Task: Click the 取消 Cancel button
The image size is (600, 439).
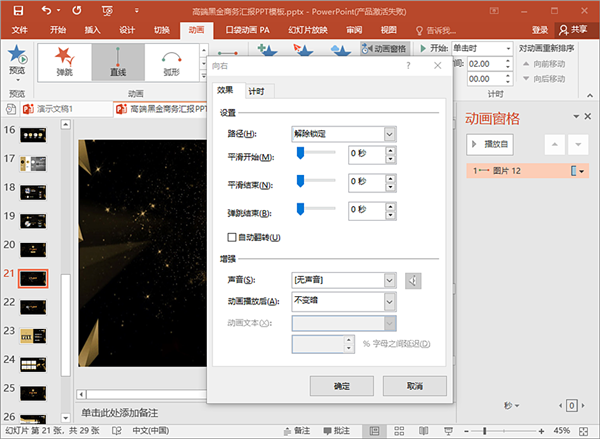Action: click(x=415, y=386)
